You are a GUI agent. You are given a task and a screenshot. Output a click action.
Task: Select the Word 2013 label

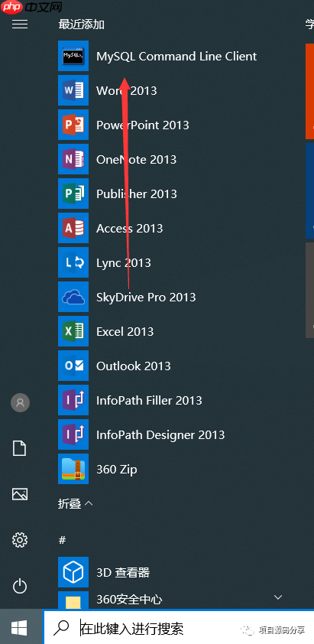tap(126, 90)
